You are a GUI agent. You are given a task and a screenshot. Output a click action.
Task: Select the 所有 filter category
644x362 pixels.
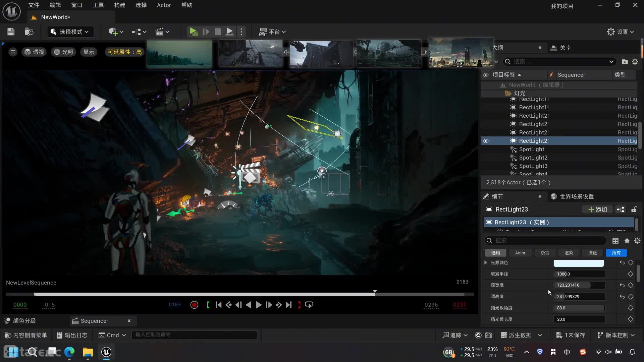[x=616, y=253]
